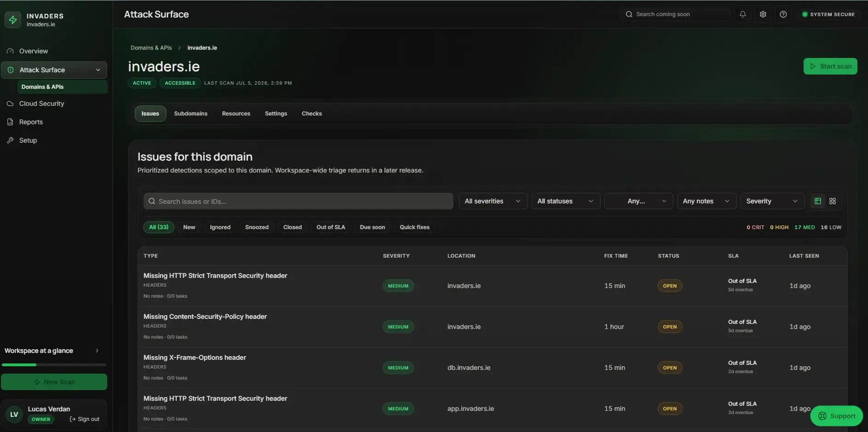Switch to the Resources tab
The image size is (868, 432).
tap(236, 114)
